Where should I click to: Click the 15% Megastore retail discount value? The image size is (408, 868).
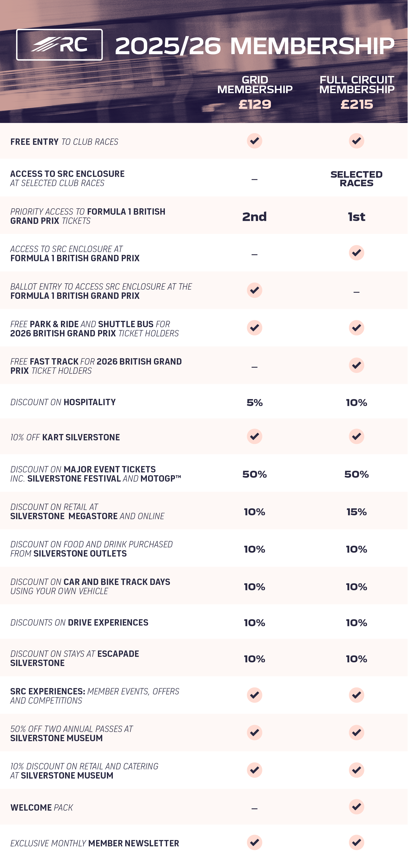pyautogui.click(x=356, y=512)
